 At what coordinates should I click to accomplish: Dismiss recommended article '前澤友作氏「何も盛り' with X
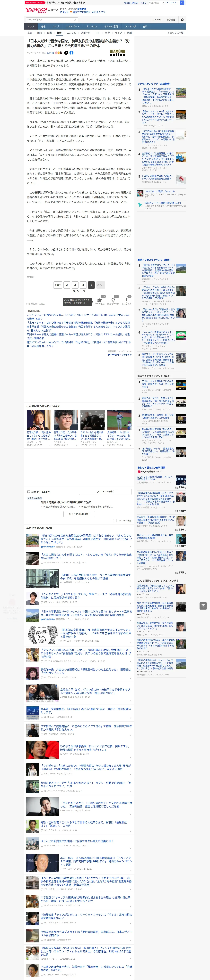[x=50, y=445]
